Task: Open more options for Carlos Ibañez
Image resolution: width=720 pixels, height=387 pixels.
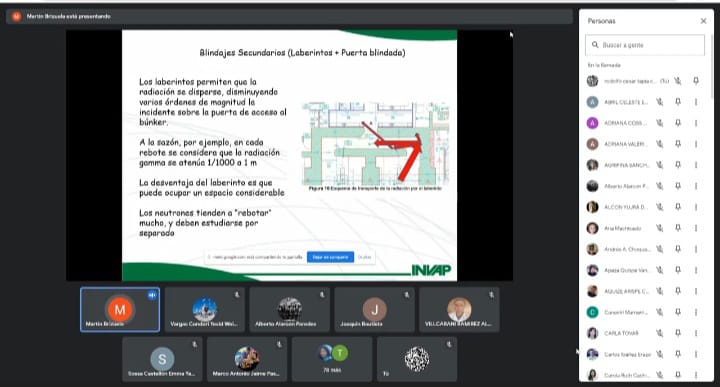Action: click(696, 354)
